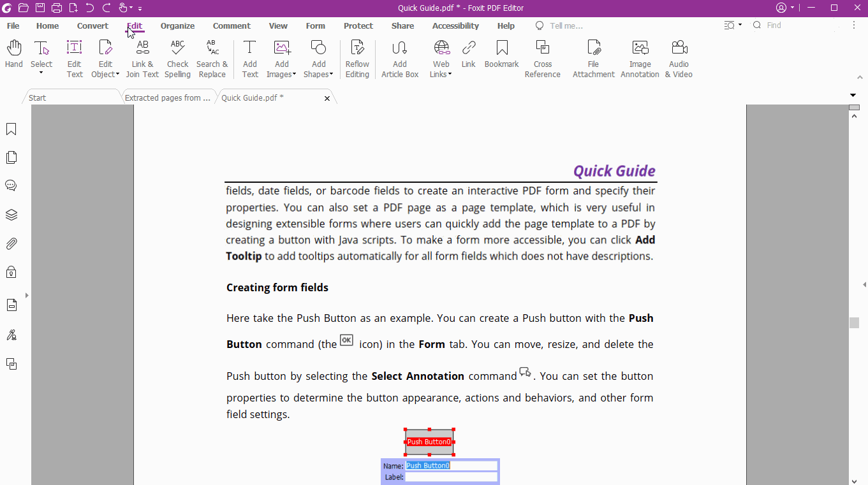Viewport: 868px width, 485px height.
Task: Open the Compare pages side panel
Action: click(11, 364)
